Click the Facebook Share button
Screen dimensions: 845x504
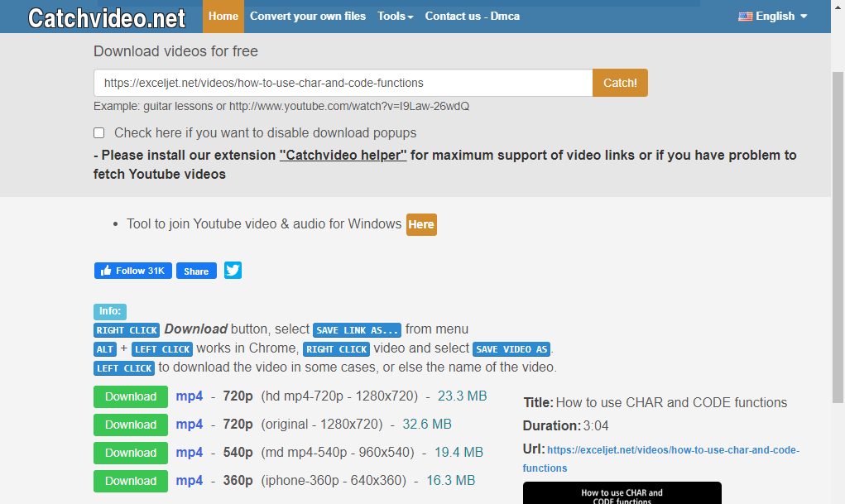tap(196, 271)
